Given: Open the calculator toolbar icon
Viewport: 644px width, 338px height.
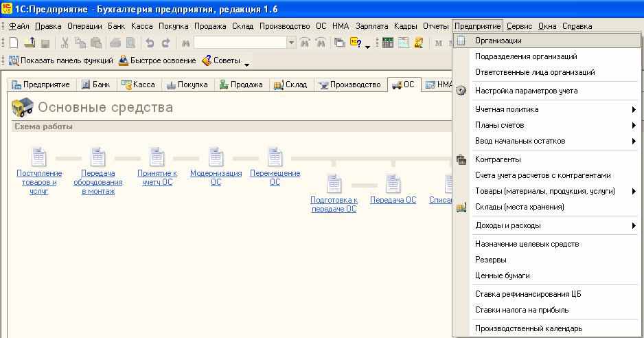Looking at the screenshot, I should pyautogui.click(x=388, y=43).
